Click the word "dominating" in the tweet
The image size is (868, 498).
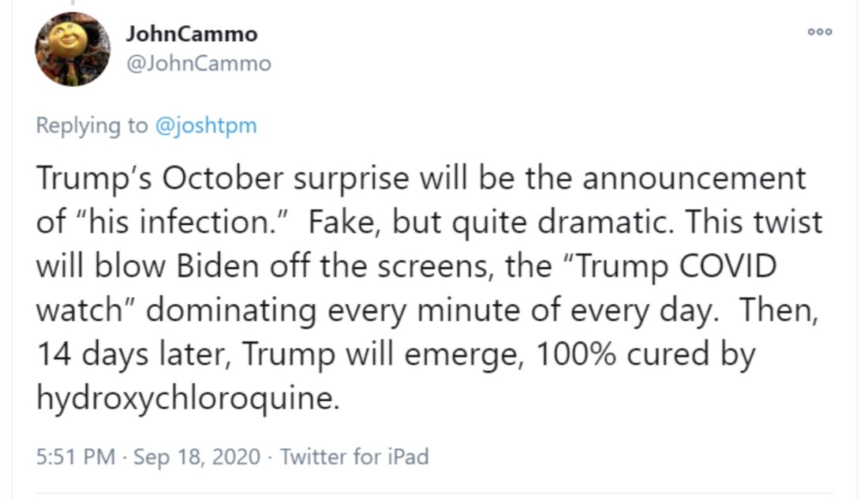pos(233,310)
